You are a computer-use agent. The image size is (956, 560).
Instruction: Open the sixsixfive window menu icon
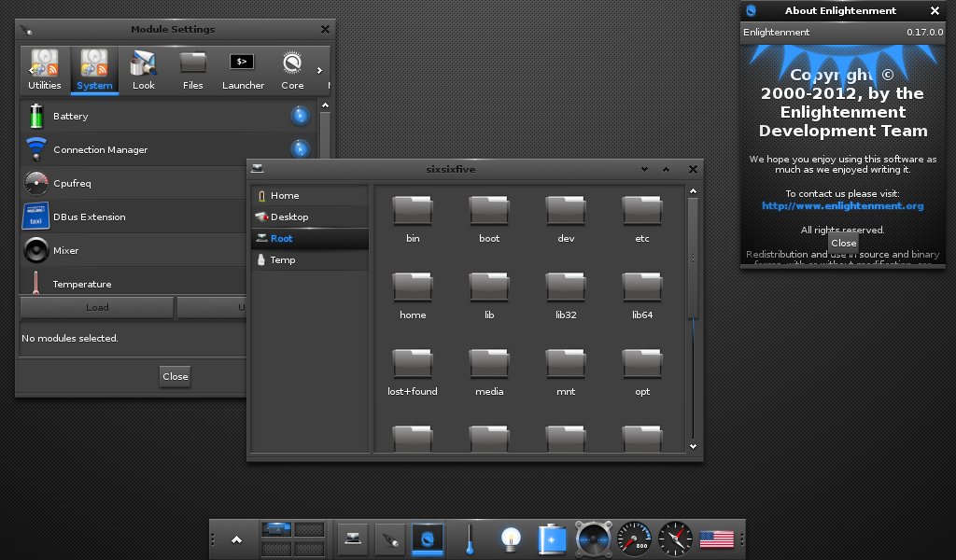coord(258,169)
